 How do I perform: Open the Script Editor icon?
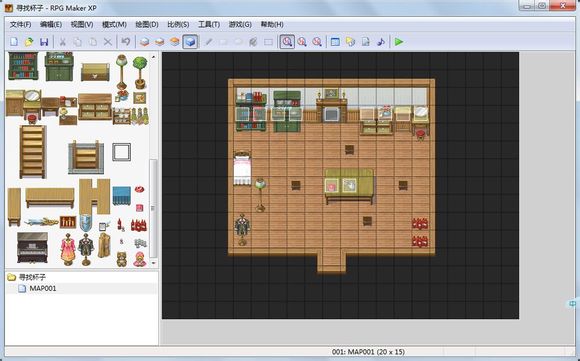coord(365,42)
